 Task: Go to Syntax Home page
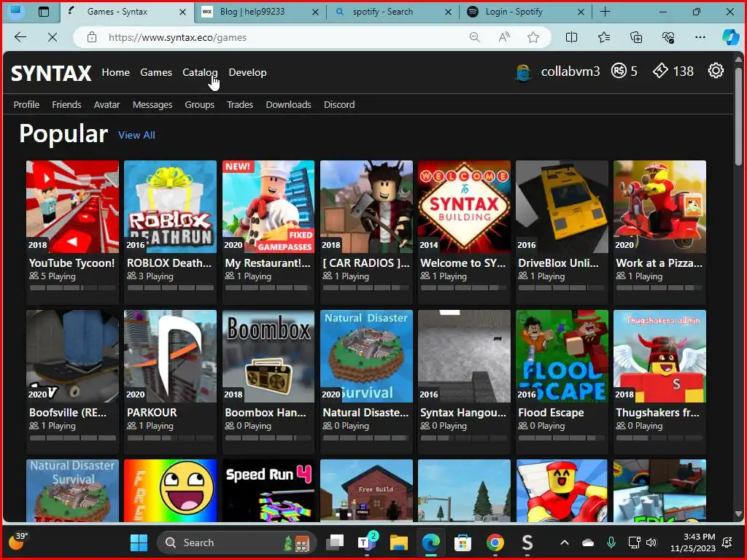point(116,72)
